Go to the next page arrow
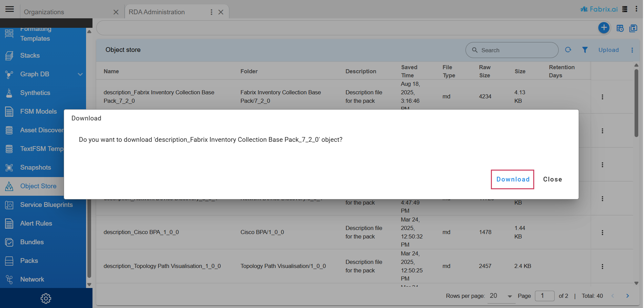The height and width of the screenshot is (308, 644). point(627,296)
